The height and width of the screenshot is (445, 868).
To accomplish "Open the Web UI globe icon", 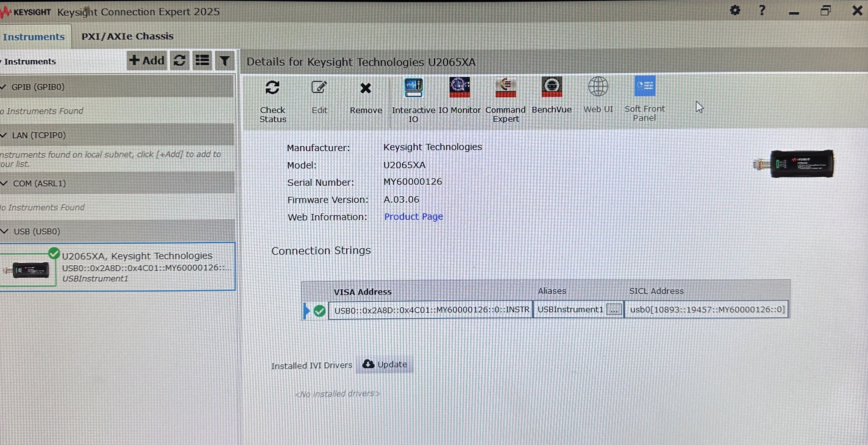I will tap(598, 86).
